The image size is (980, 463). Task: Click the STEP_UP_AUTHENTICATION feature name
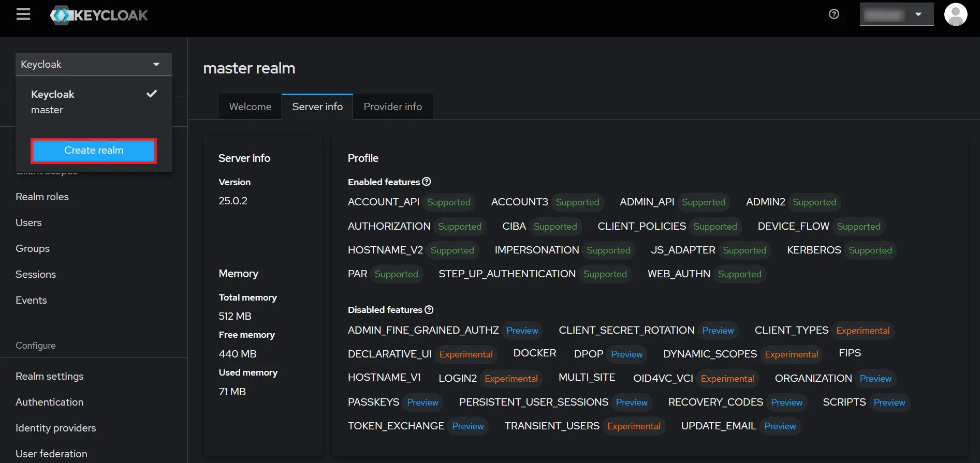(x=507, y=274)
